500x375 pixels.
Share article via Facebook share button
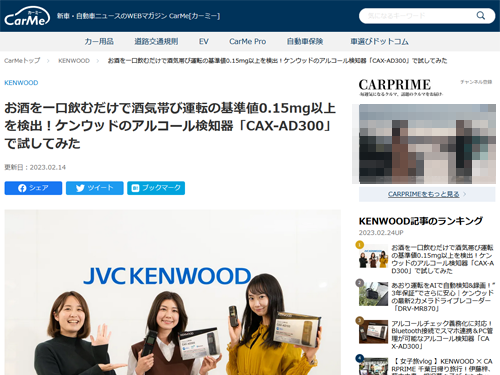pos(33,188)
